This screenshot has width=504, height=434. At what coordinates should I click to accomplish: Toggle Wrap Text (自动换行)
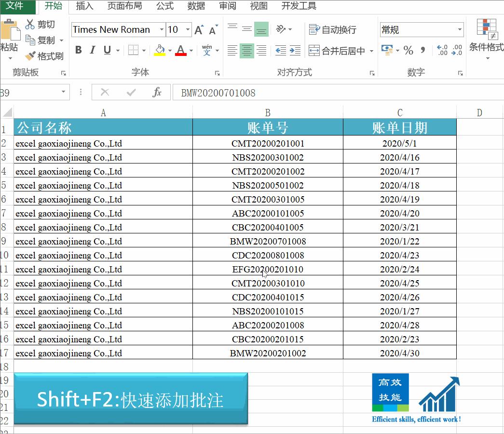tap(333, 30)
